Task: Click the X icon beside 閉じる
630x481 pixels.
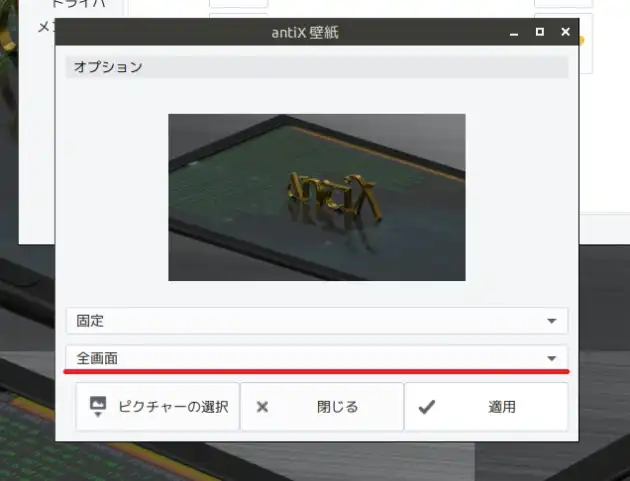Action: point(263,407)
